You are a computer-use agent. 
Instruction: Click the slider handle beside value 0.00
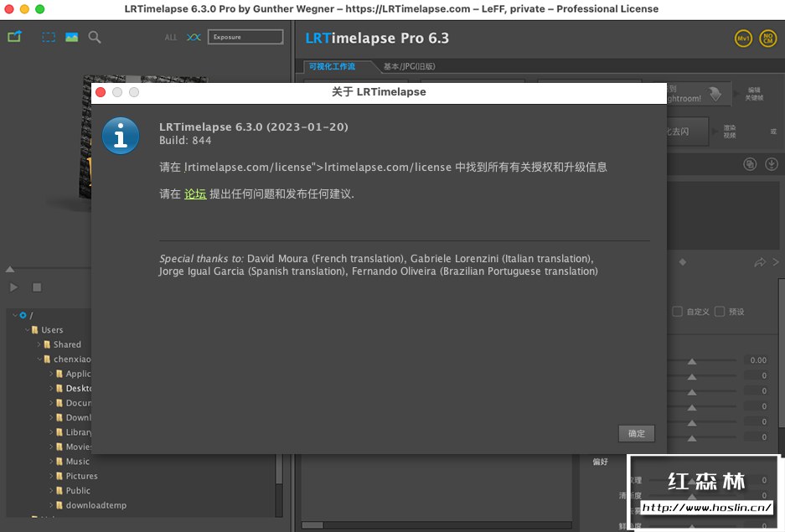[x=692, y=361]
